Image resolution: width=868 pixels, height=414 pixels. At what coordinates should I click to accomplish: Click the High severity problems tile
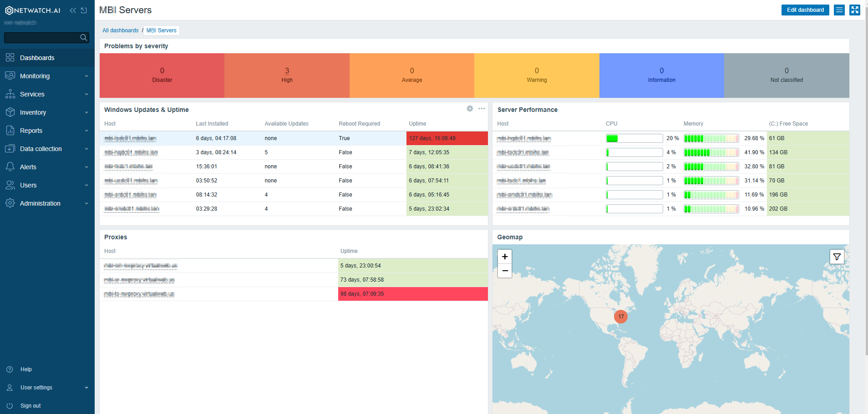pos(287,75)
